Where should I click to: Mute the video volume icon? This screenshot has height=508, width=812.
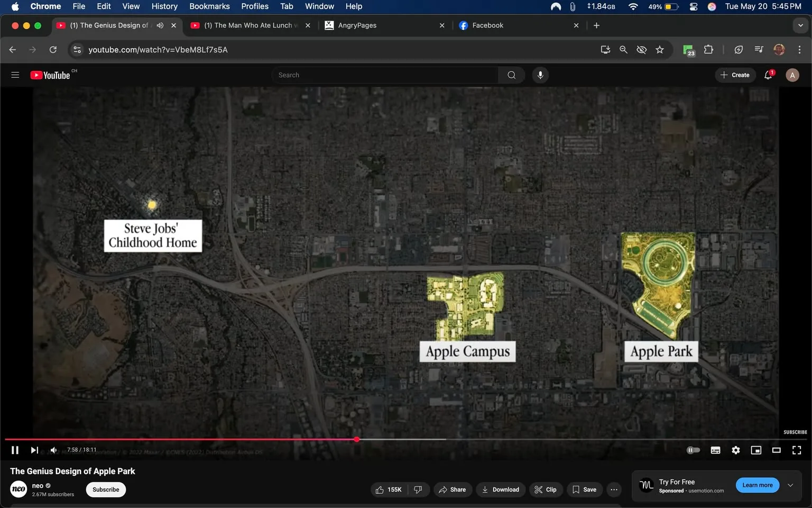(53, 450)
